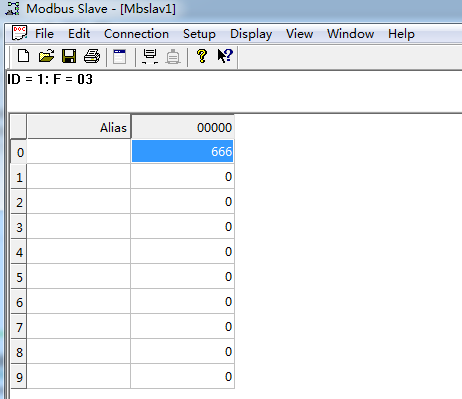Open slave definition window icon in toolbar
The image size is (462, 399).
(x=120, y=56)
